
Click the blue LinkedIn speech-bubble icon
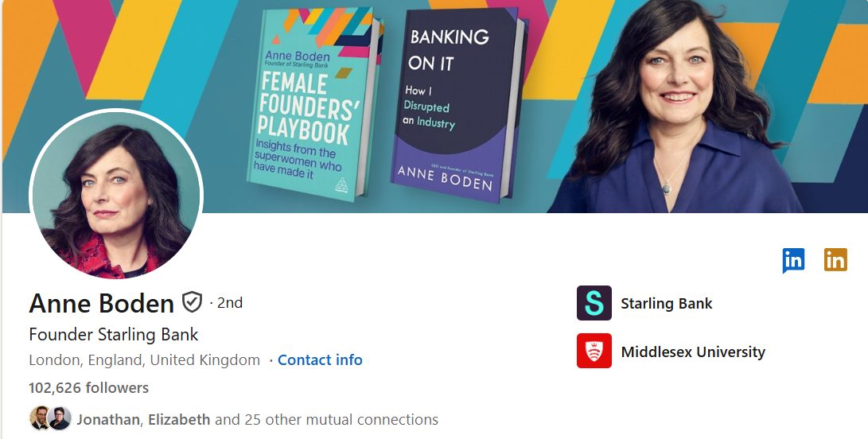[x=792, y=260]
